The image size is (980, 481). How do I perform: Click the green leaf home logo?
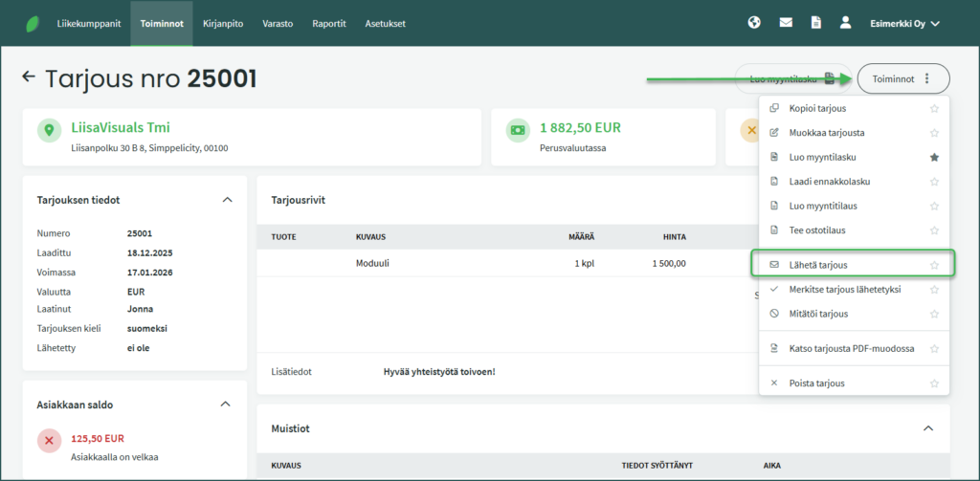pyautogui.click(x=33, y=23)
